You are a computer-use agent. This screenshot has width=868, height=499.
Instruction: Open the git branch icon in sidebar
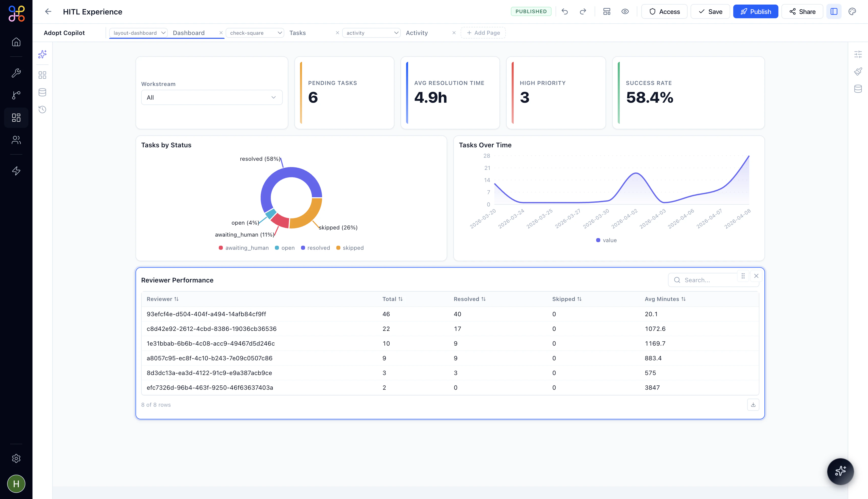coord(16,95)
